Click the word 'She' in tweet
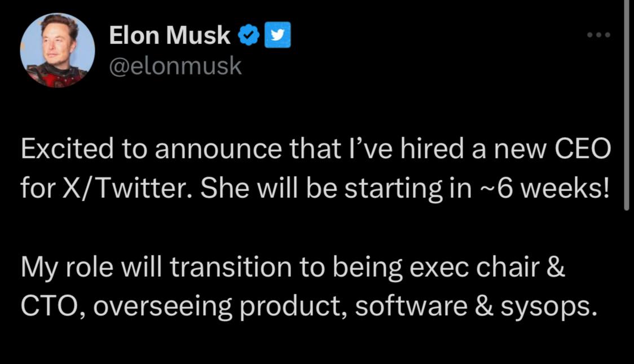 [x=221, y=189]
